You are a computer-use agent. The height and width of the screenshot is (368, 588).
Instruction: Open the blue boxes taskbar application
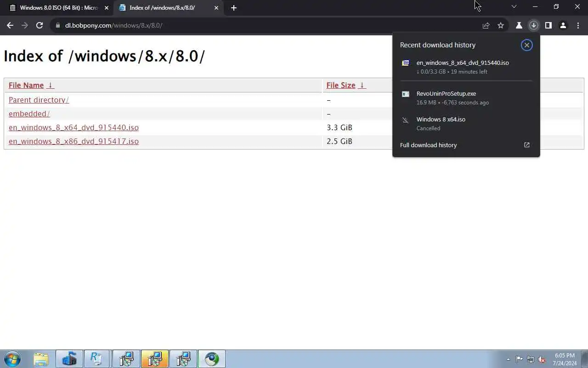tap(69, 359)
